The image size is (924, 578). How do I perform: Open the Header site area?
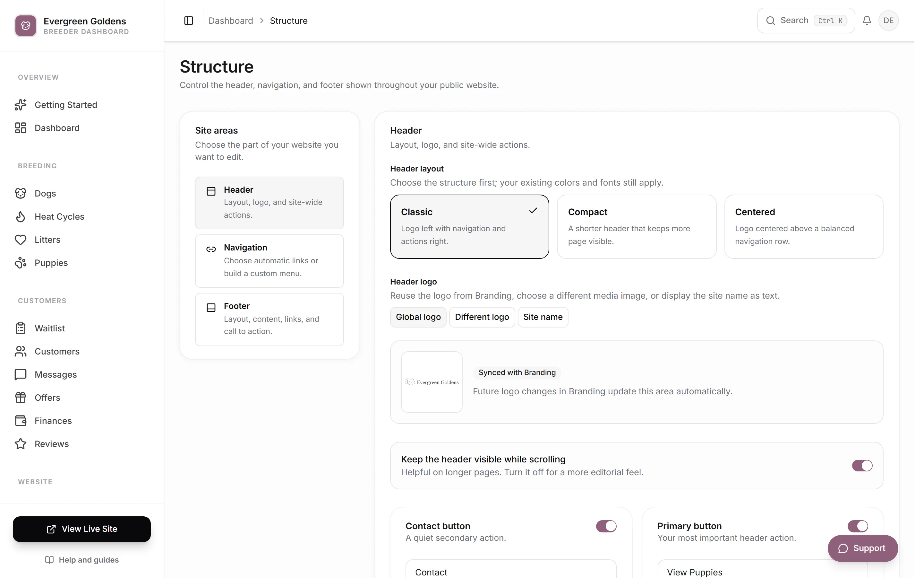click(x=269, y=203)
